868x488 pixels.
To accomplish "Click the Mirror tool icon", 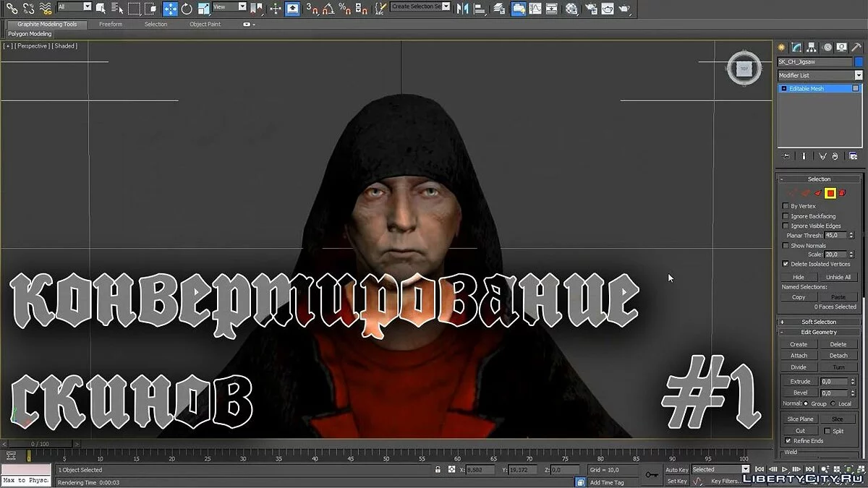I will pyautogui.click(x=462, y=9).
